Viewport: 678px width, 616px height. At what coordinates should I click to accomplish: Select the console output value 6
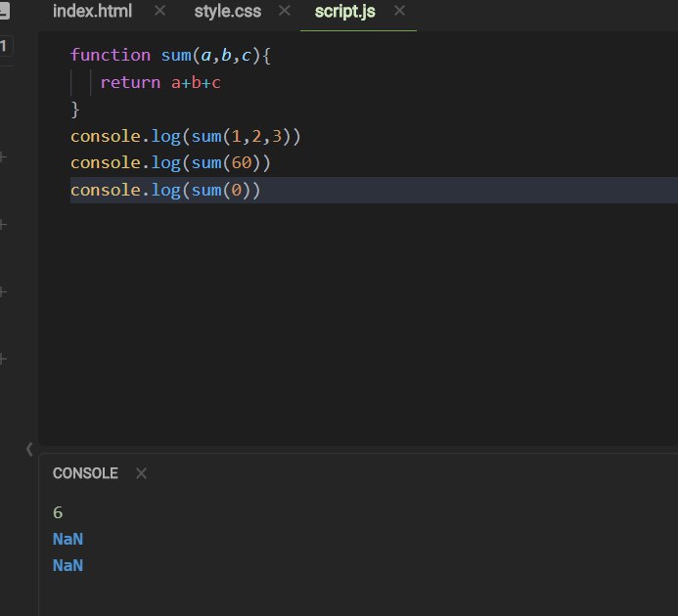[58, 512]
